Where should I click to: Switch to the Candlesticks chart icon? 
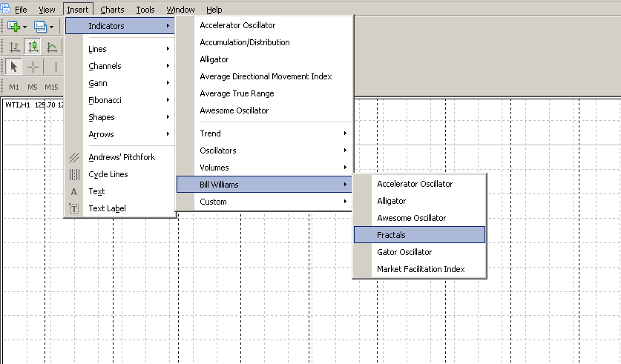[33, 47]
